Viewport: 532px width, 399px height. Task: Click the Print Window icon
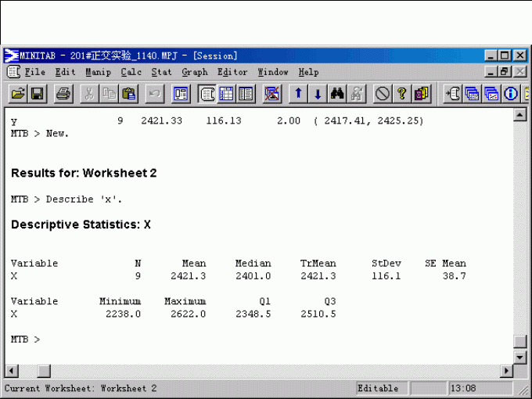tap(63, 94)
